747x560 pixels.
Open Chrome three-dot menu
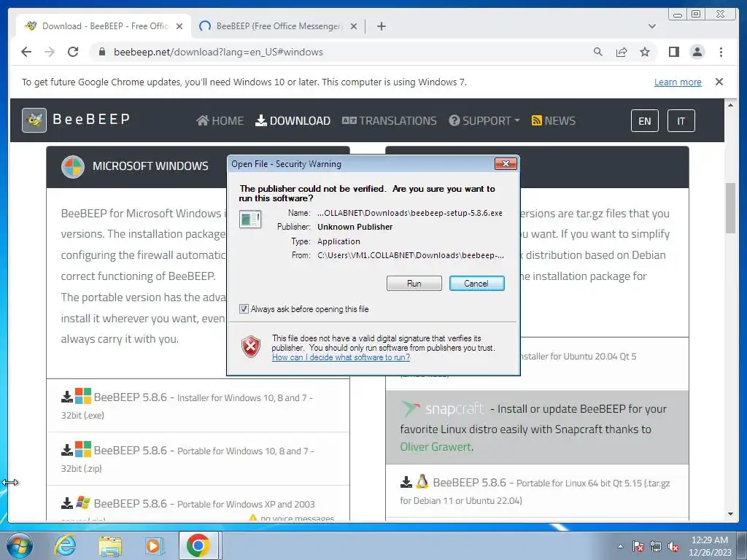pyautogui.click(x=721, y=52)
